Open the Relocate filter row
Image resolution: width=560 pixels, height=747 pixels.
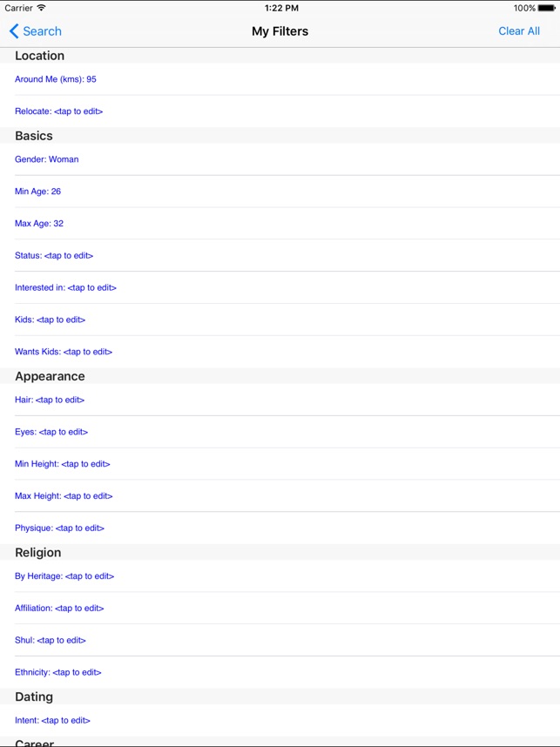64,111
